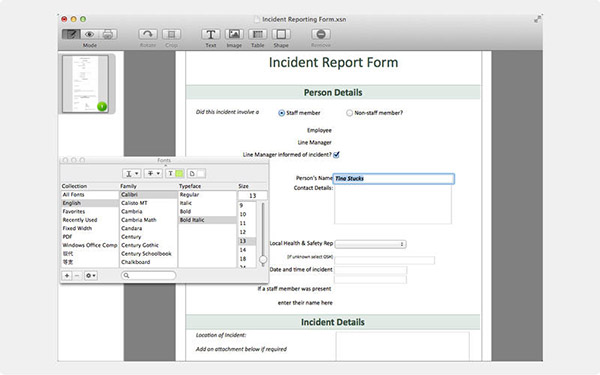Select the Fixed Width collection
600x375 pixels.
click(90, 228)
